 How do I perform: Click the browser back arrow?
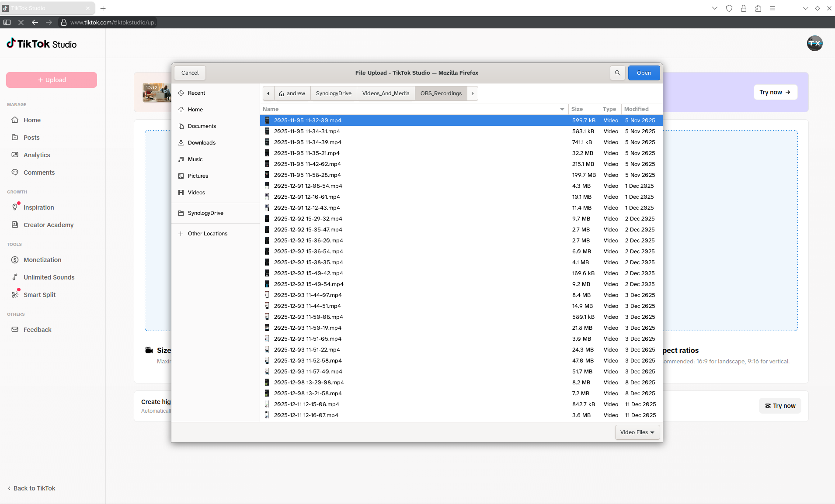click(35, 22)
